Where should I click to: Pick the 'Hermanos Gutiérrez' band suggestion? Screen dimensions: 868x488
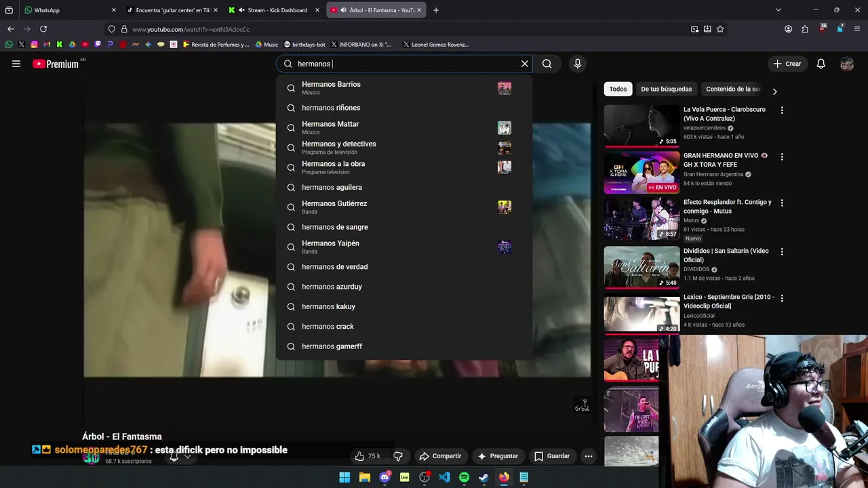[x=403, y=207]
